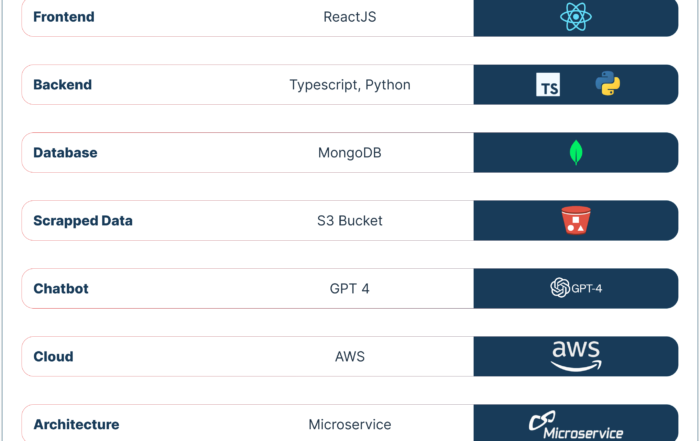Viewport: 700px width, 441px height.
Task: Click the Typescript, Python text
Action: 350,85
